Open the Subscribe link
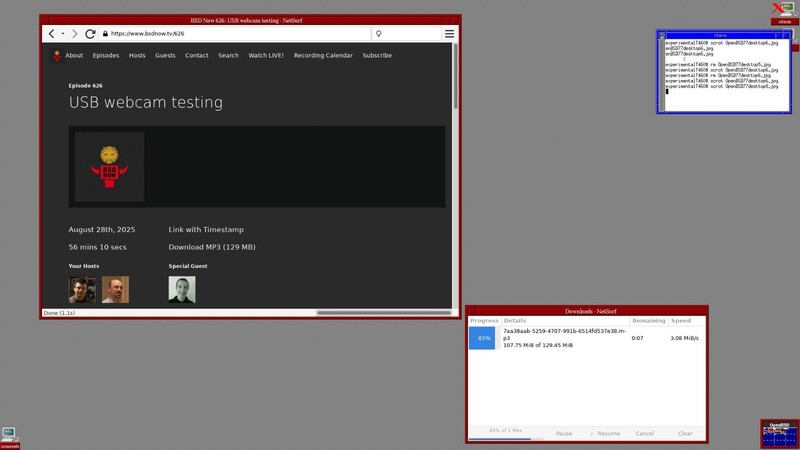This screenshot has height=450, width=800. point(377,55)
